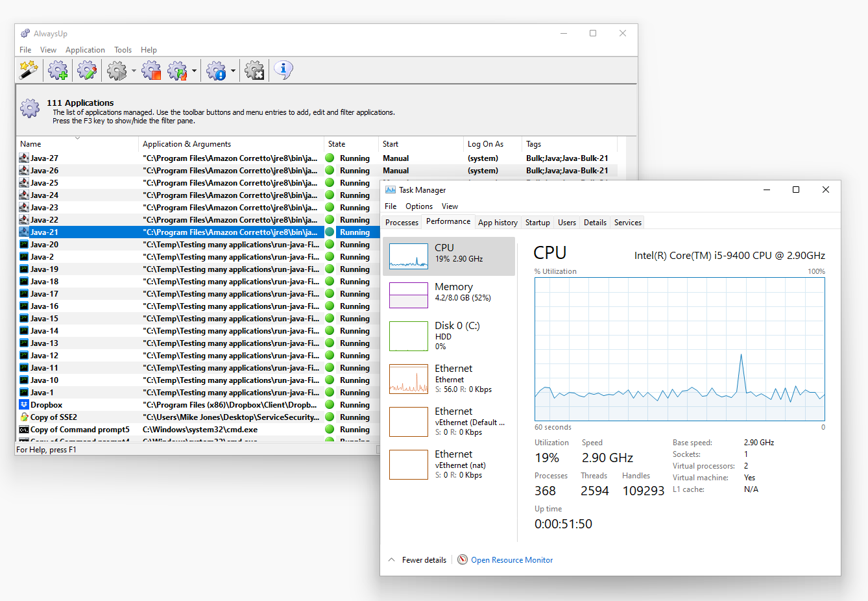Click the Edit Application gear icon with pencil
This screenshot has height=601, width=868.
87,69
